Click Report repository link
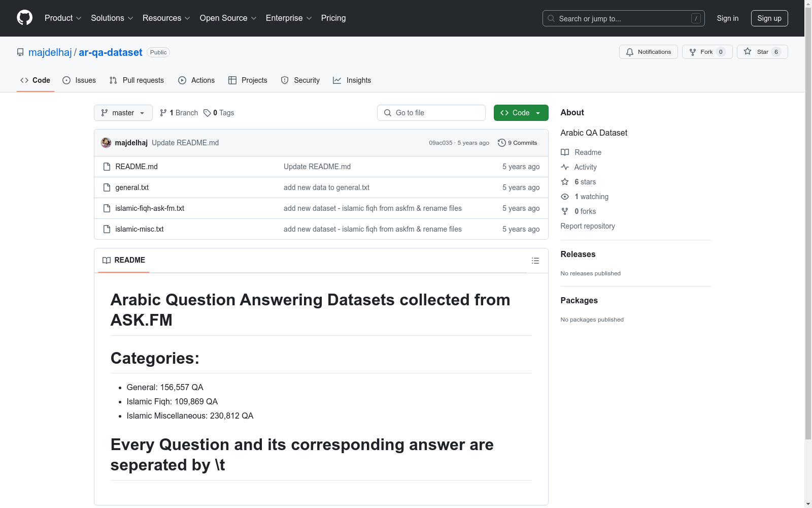The height and width of the screenshot is (508, 812). [588, 226]
